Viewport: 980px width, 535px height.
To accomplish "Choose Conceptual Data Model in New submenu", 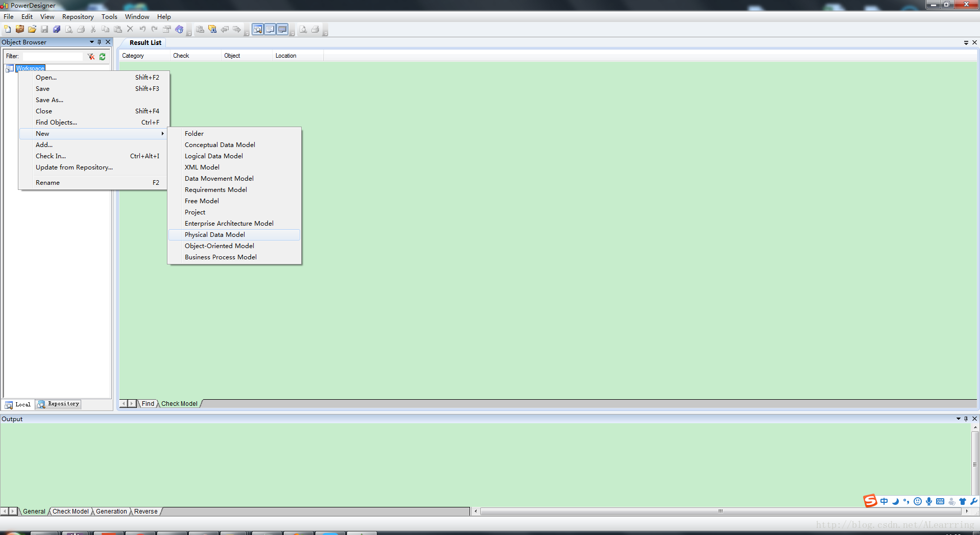I will (234, 145).
